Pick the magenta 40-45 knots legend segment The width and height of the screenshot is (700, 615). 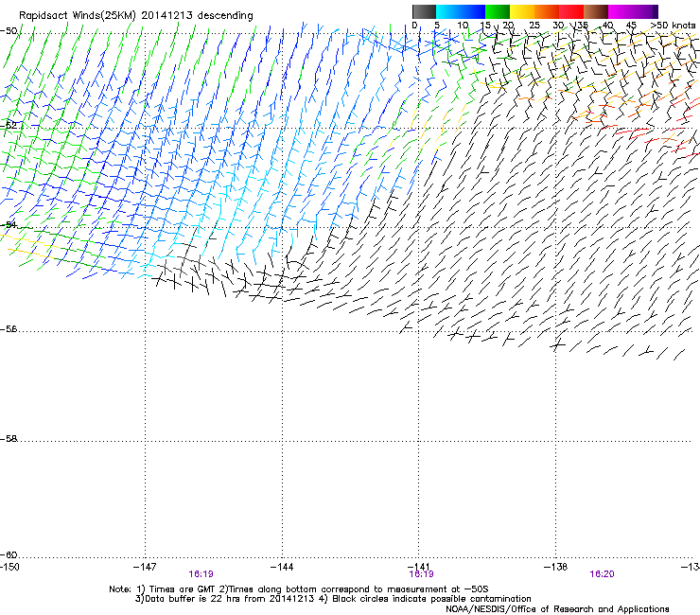(621, 11)
